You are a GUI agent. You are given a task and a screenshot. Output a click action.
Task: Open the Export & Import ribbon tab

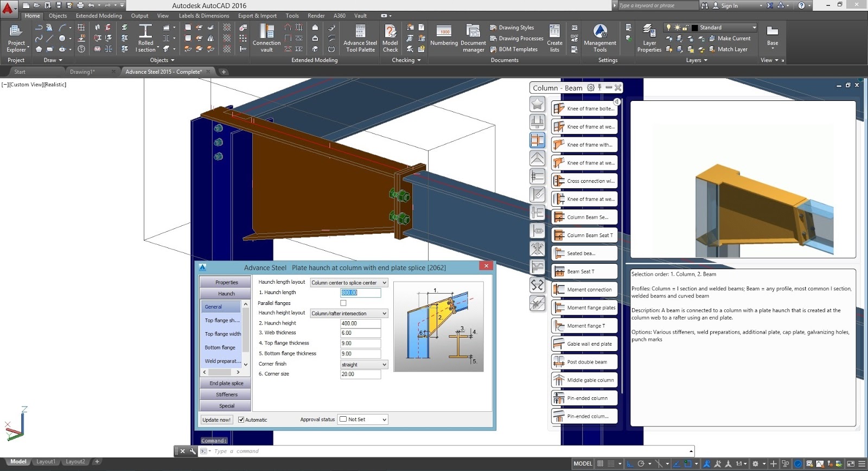click(x=257, y=16)
